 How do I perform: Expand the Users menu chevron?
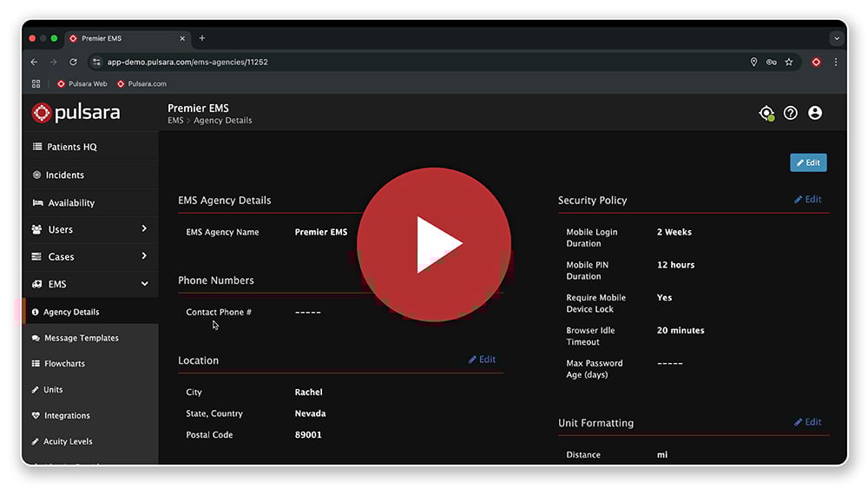(x=144, y=228)
